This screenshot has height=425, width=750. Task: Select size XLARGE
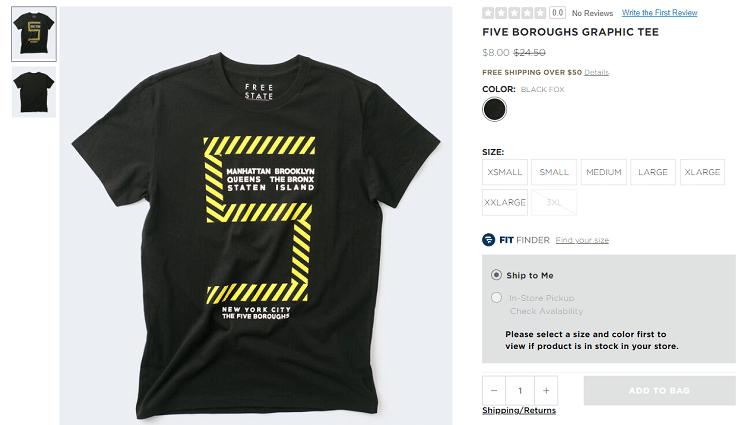702,172
